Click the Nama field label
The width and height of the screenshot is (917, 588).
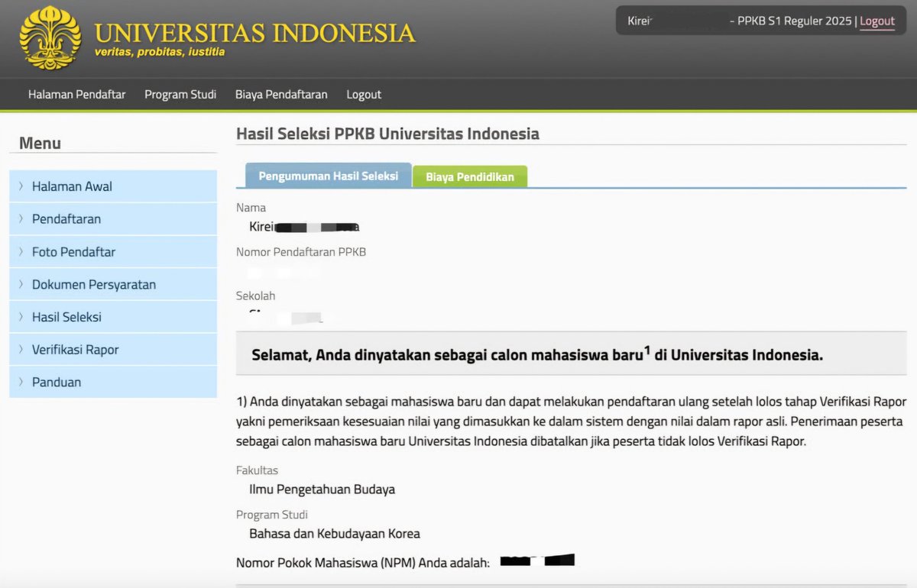click(x=251, y=208)
